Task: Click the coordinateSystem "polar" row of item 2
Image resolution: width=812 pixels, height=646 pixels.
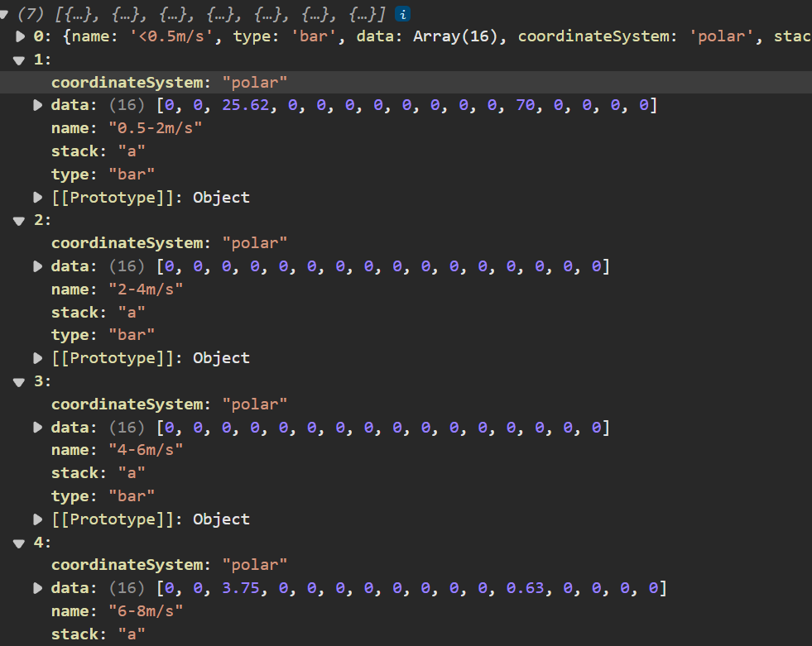Action: click(x=169, y=243)
